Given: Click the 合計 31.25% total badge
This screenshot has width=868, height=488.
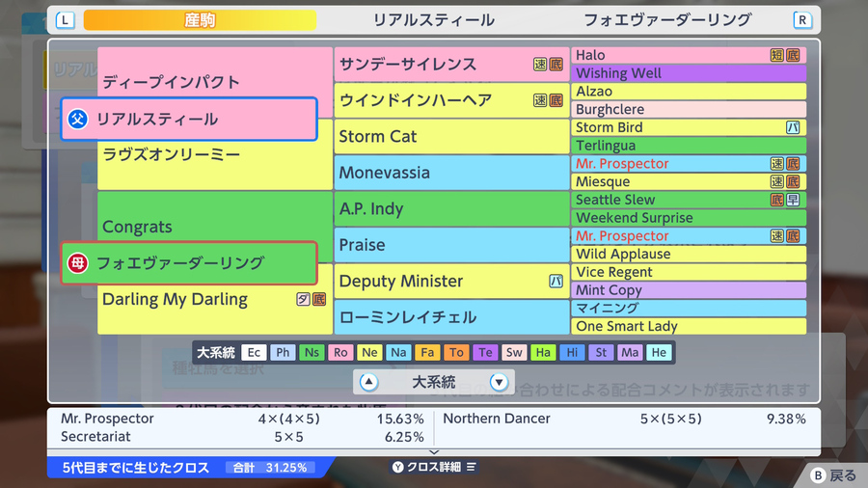Looking at the screenshot, I should (x=270, y=468).
